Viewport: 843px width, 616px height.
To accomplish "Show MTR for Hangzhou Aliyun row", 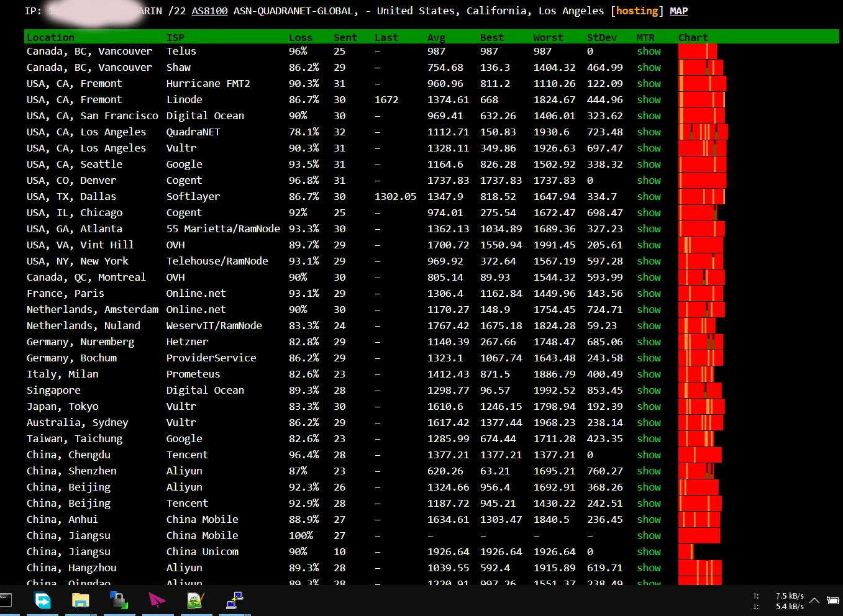I will 649,568.
